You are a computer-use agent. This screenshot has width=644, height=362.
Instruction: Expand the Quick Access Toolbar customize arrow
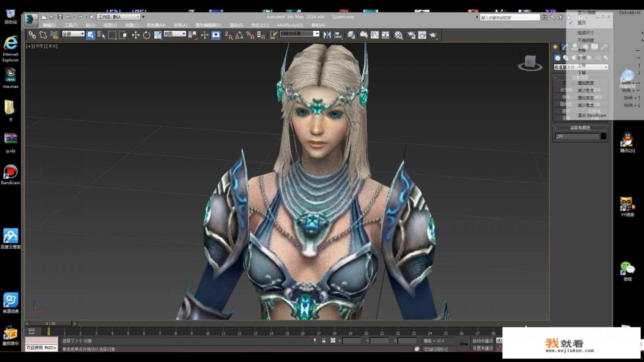click(143, 17)
